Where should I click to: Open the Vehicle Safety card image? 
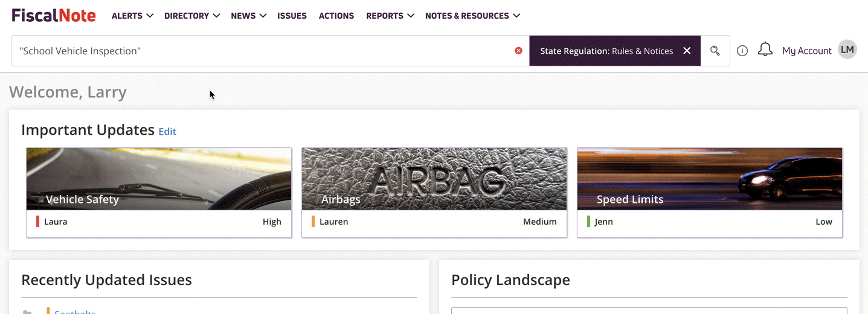coord(159,179)
